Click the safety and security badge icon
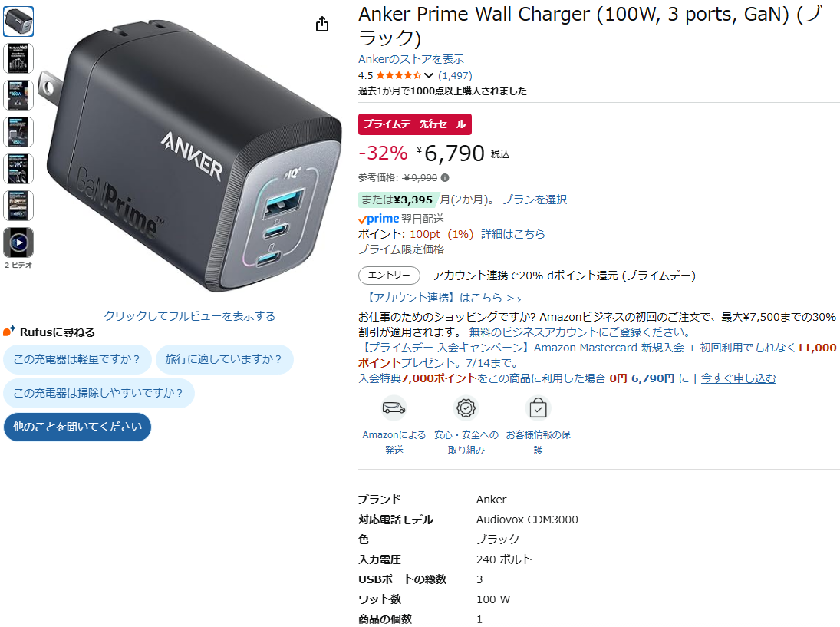The height and width of the screenshot is (627, 840). pos(466,408)
